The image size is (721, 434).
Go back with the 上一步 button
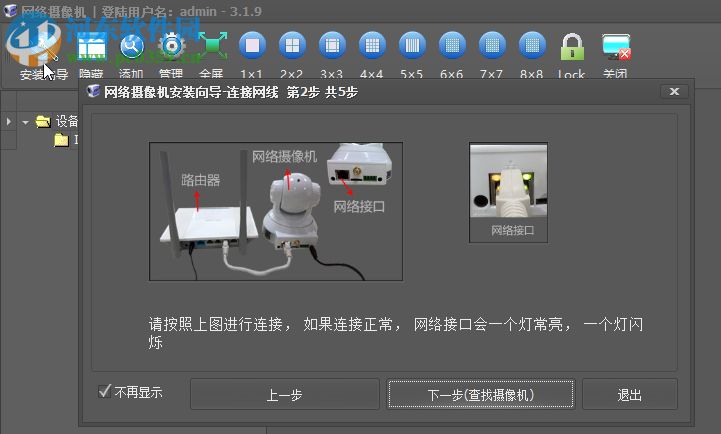pos(285,394)
